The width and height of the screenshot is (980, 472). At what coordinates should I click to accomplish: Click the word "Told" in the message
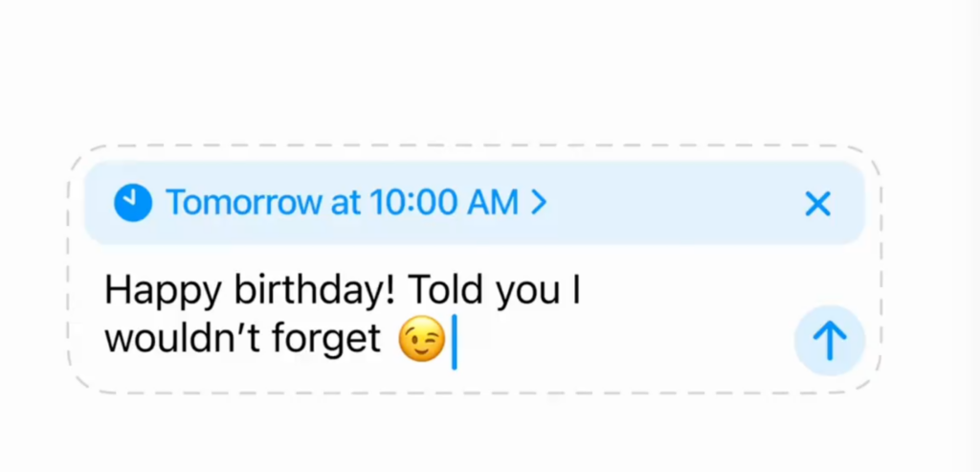pyautogui.click(x=446, y=290)
